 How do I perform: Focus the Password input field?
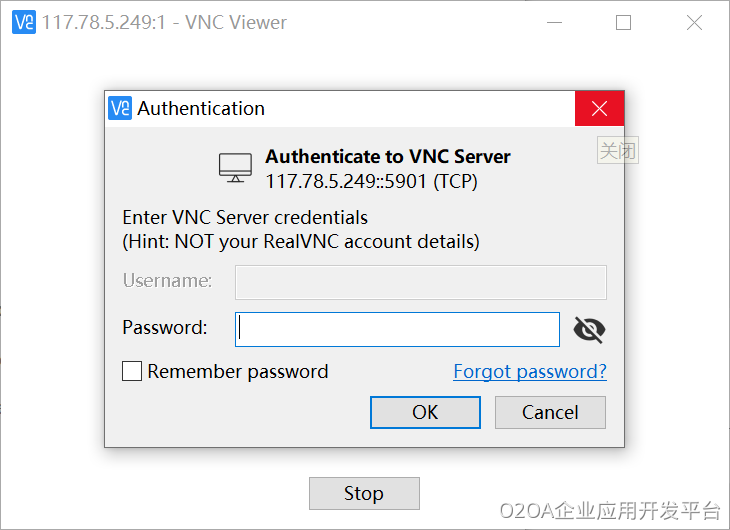(x=397, y=329)
